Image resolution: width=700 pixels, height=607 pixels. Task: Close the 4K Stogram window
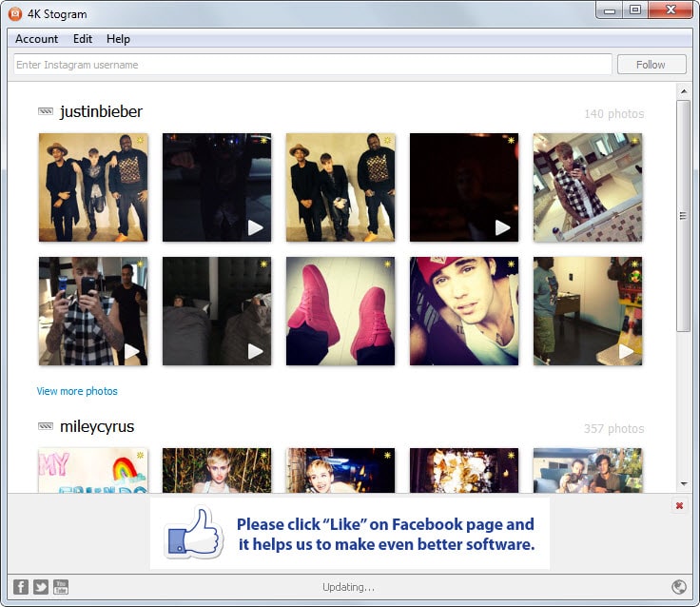point(671,10)
